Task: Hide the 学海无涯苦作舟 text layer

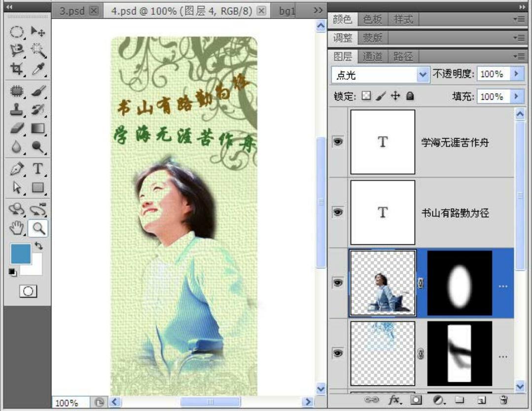Action: [x=338, y=142]
